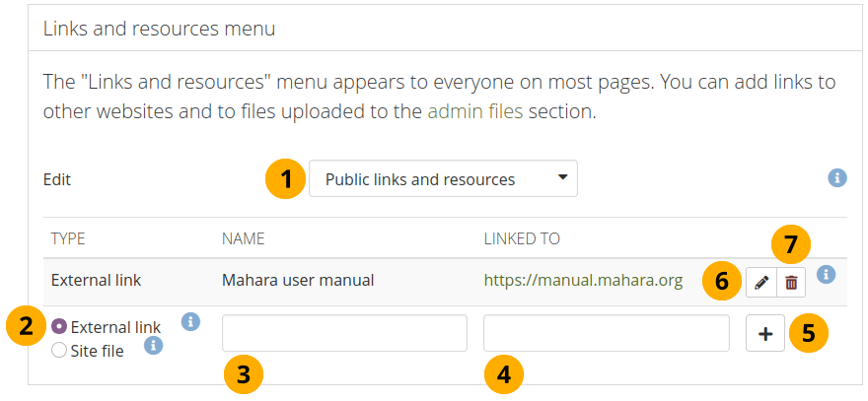868x401 pixels.
Task: Follow the https://manual.mahara.org link
Action: pyautogui.click(x=583, y=280)
